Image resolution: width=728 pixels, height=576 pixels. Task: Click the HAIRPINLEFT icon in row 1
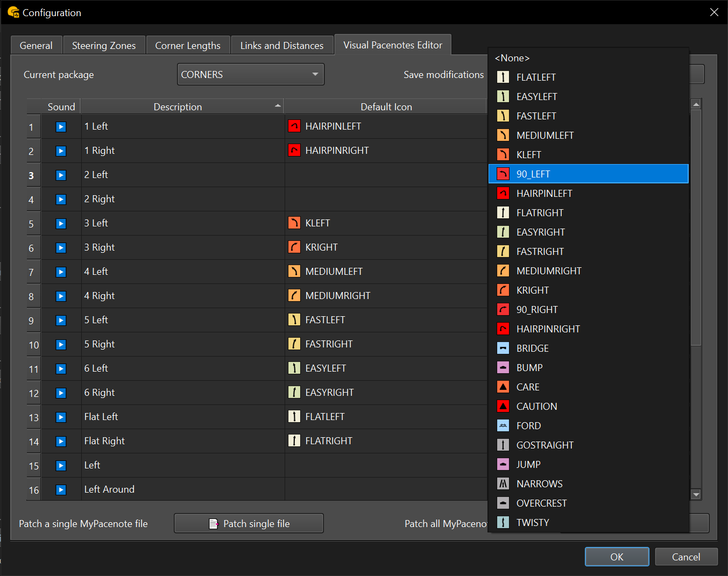(294, 126)
